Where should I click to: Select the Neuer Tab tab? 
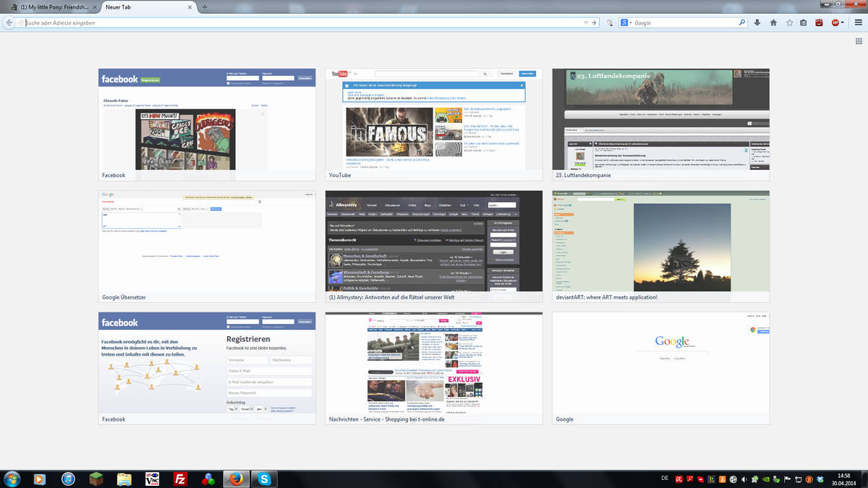click(148, 7)
